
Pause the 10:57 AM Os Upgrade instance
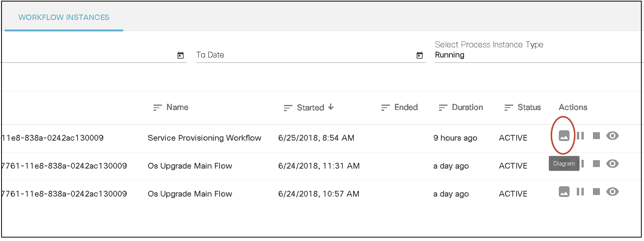tap(580, 192)
